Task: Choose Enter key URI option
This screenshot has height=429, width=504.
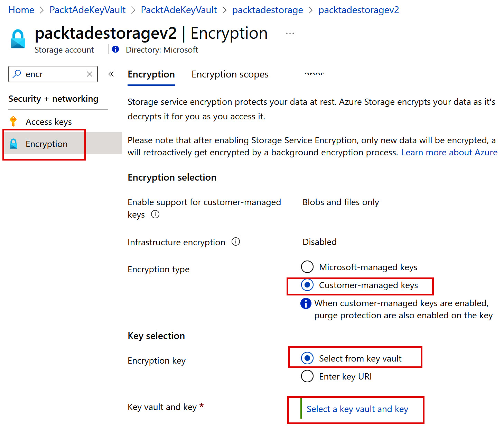Action: pyautogui.click(x=307, y=376)
